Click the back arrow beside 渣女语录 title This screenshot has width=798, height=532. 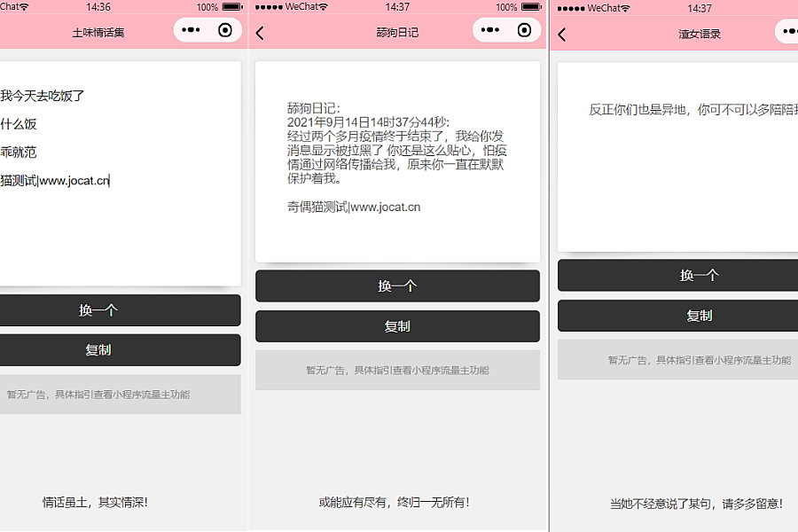562,35
